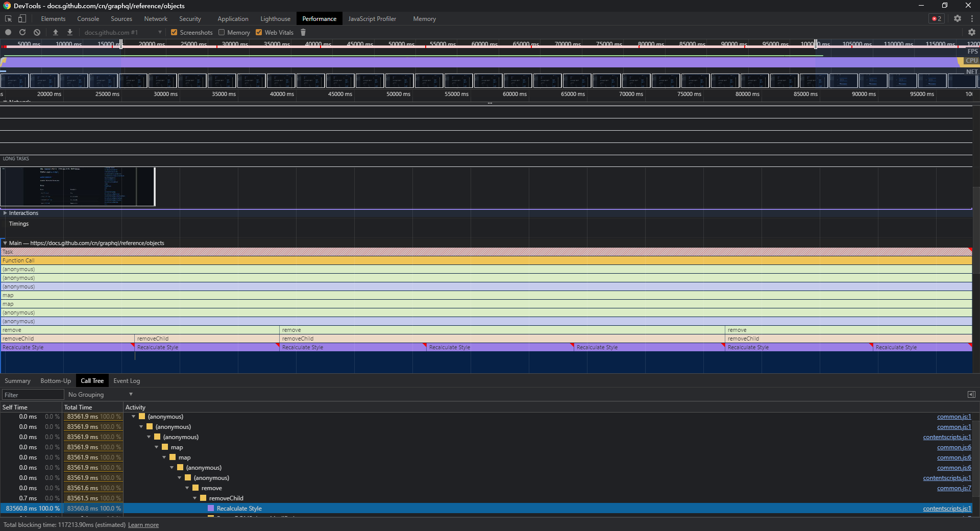Click the overview selection handle near 100000 ms

pos(816,44)
